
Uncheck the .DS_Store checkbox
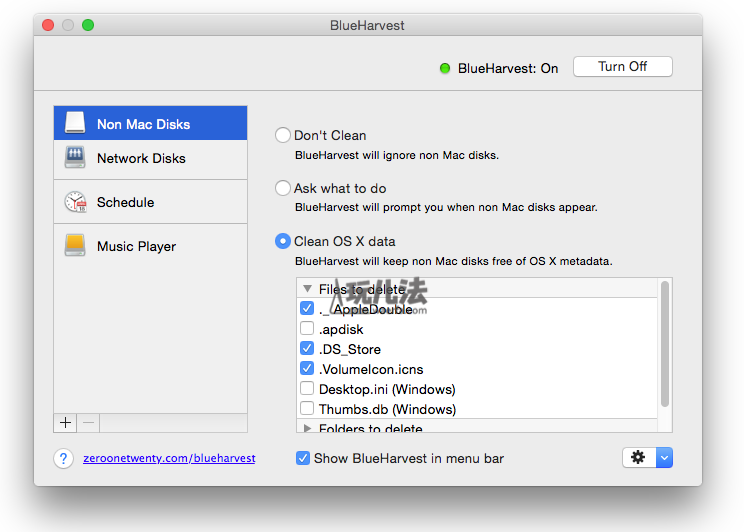pos(307,348)
